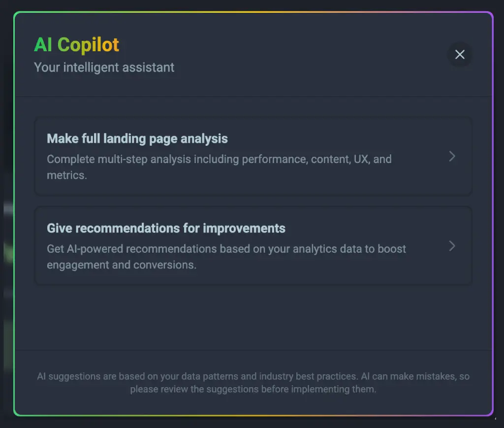Click the 'Your intelligent assistant' subtitle
The image size is (504, 428).
click(x=104, y=67)
